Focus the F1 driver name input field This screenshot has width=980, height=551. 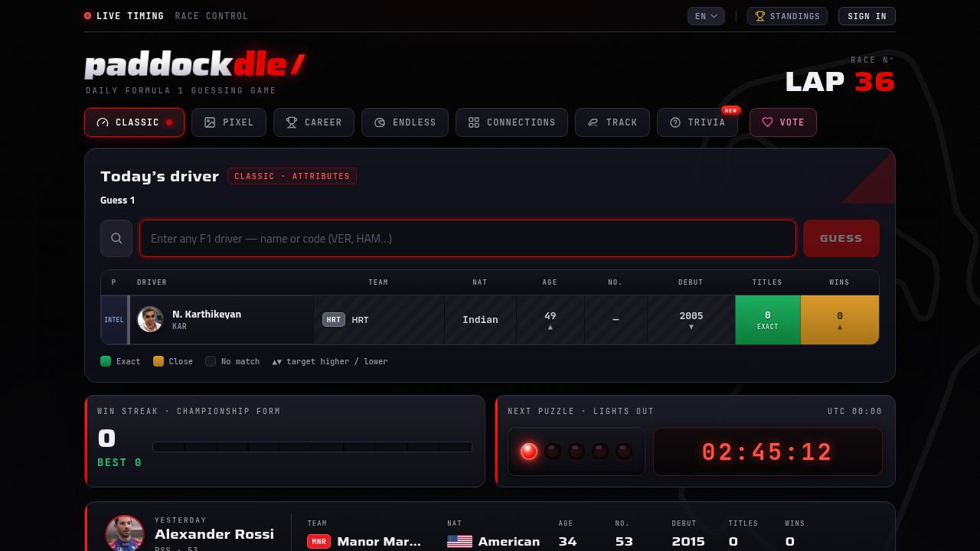(468, 239)
